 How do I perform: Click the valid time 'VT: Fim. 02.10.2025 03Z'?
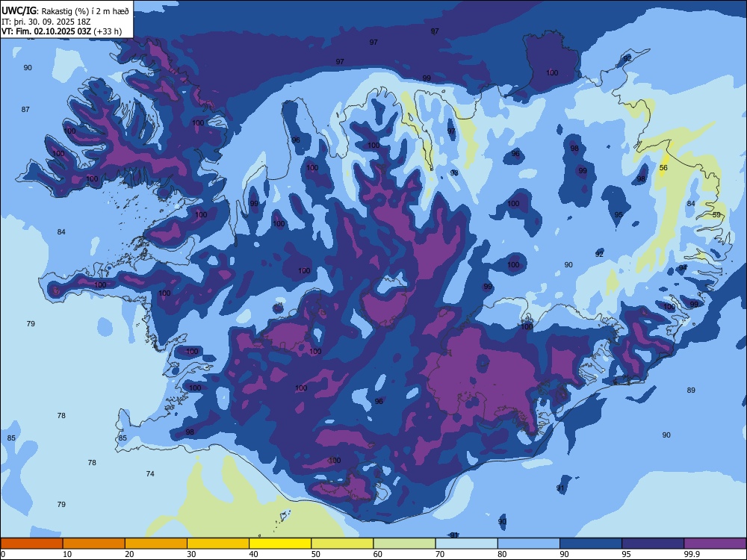[46, 31]
